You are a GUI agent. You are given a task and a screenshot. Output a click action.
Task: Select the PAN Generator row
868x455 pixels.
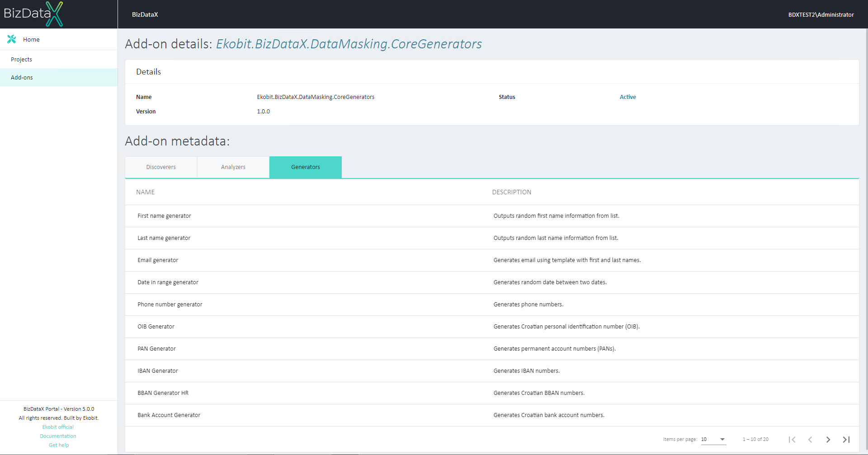(x=492, y=349)
